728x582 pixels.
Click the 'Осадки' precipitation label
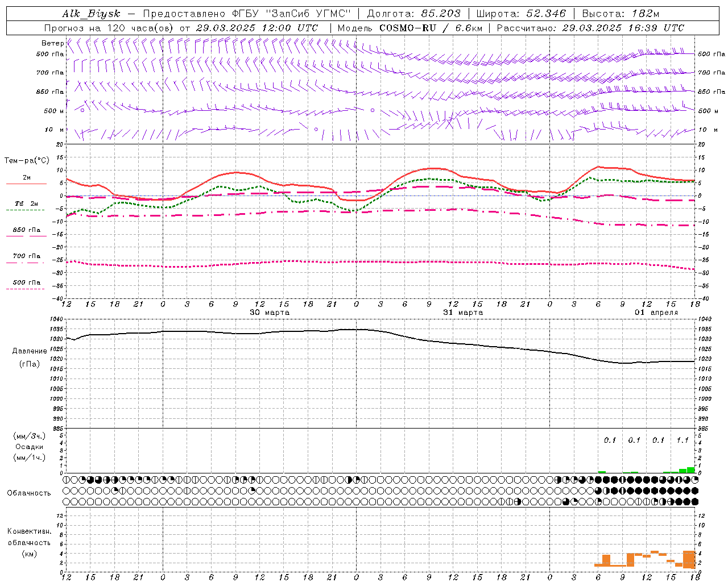click(x=30, y=447)
